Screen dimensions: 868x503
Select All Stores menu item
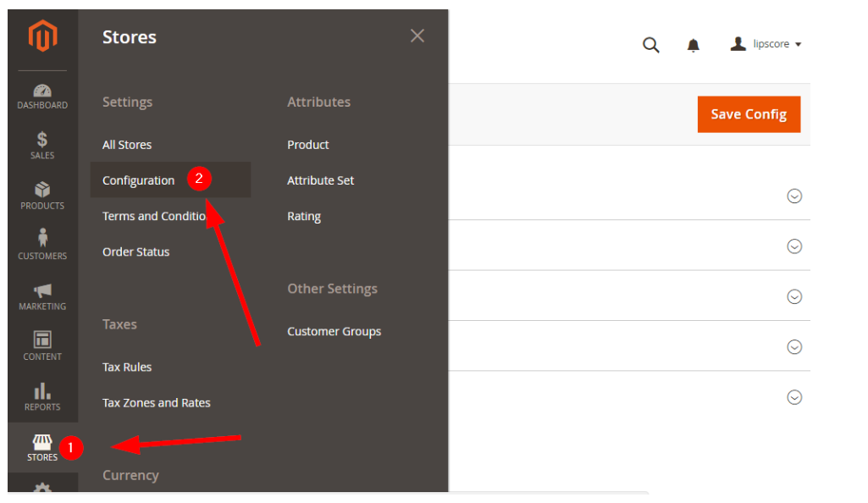tap(127, 145)
